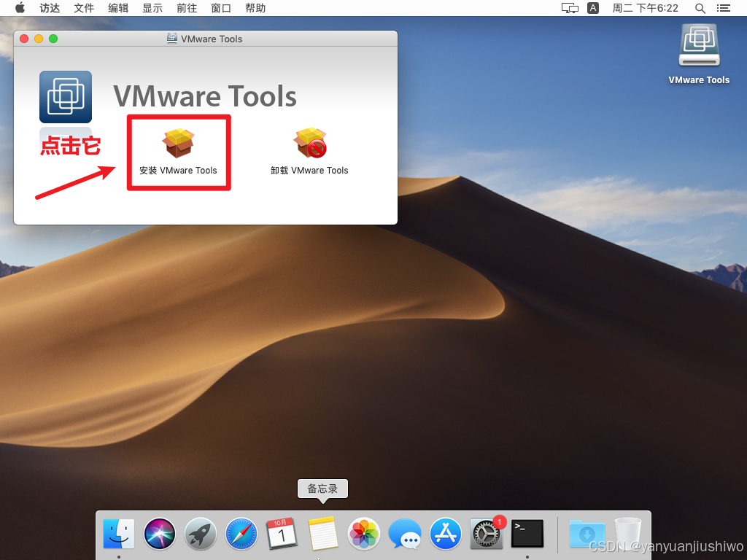Select the 卸载 VMware Tools label
Image resolution: width=747 pixels, height=560 pixels.
(x=309, y=171)
